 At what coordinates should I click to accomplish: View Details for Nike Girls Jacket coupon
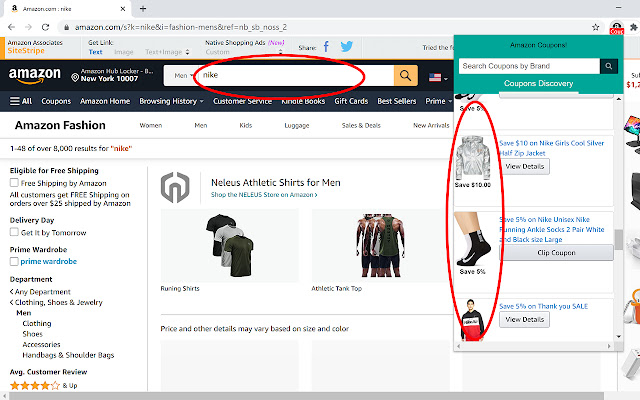point(524,167)
